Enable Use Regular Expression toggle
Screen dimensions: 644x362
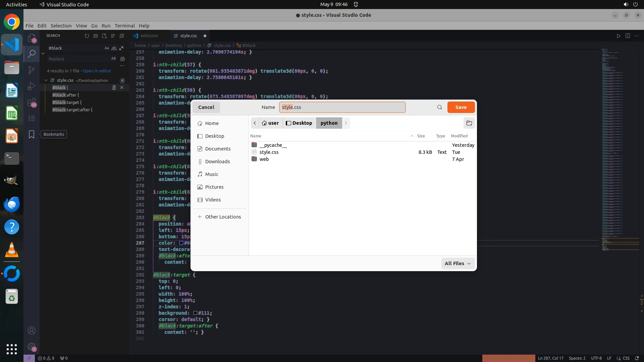[121, 48]
